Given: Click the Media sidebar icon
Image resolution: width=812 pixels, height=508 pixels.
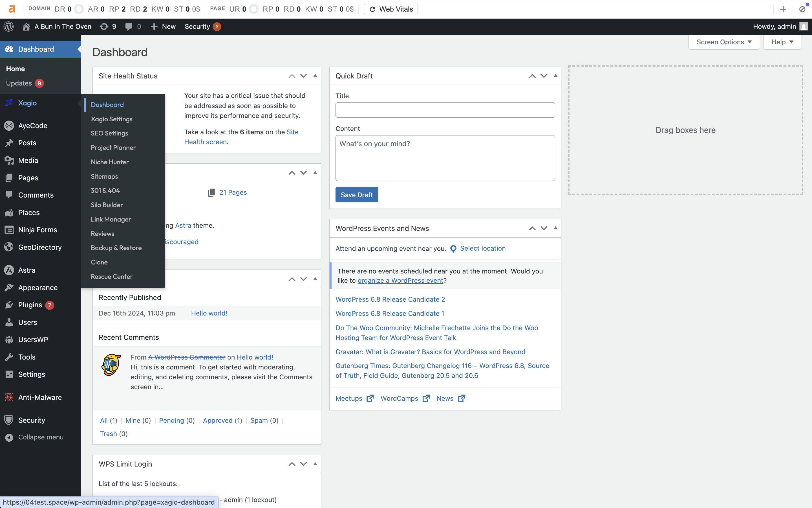Looking at the screenshot, I should (x=9, y=161).
